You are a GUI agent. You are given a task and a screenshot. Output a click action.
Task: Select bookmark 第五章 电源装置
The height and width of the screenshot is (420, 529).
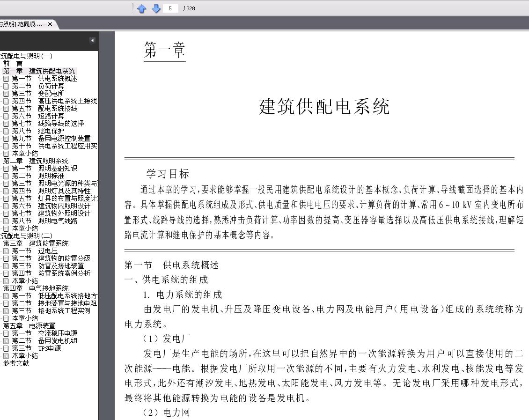(29, 326)
